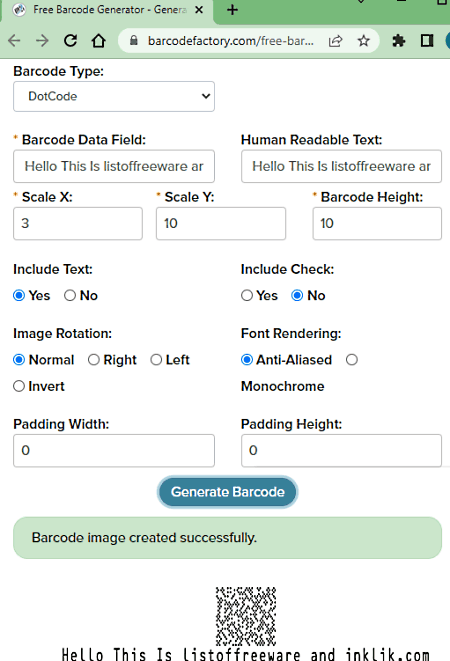This screenshot has width=450, height=661.
Task: Select Invert image rotation
Action: point(19,386)
